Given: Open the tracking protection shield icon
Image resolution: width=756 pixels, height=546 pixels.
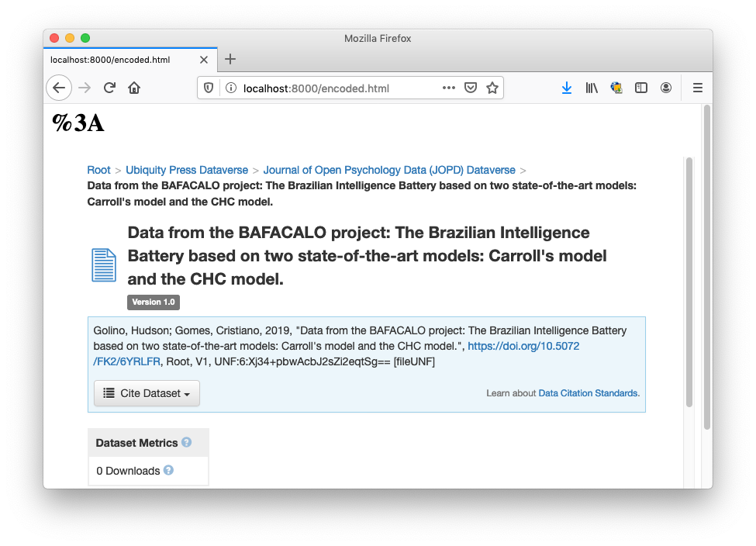Looking at the screenshot, I should [209, 88].
